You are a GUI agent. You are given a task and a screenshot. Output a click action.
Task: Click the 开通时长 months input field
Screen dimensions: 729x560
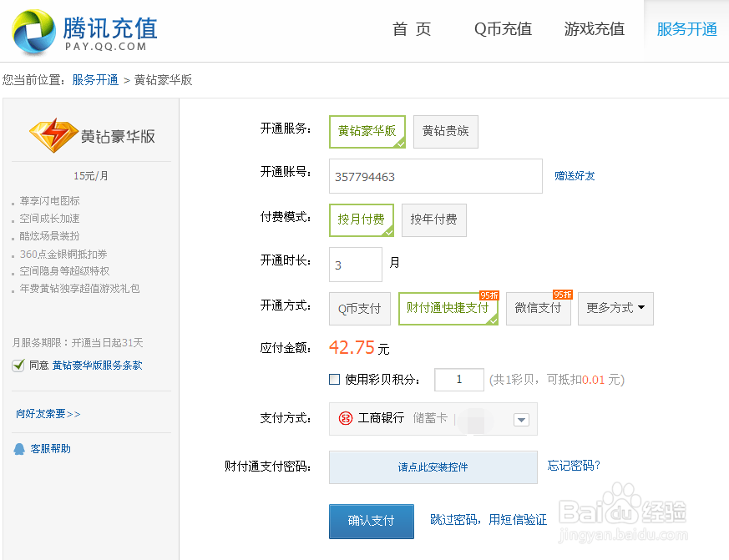[355, 265]
